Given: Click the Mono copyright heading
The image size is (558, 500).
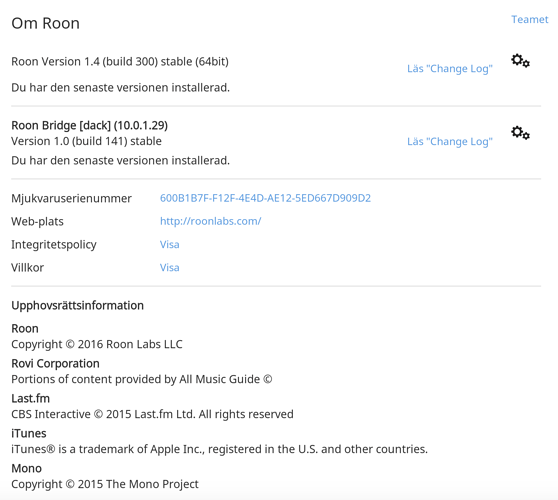Looking at the screenshot, I should 27,468.
